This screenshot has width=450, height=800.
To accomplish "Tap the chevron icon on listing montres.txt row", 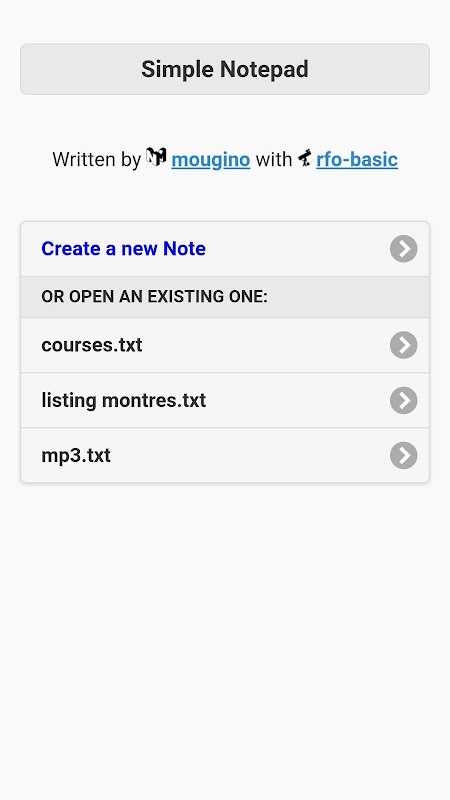I will coord(404,400).
